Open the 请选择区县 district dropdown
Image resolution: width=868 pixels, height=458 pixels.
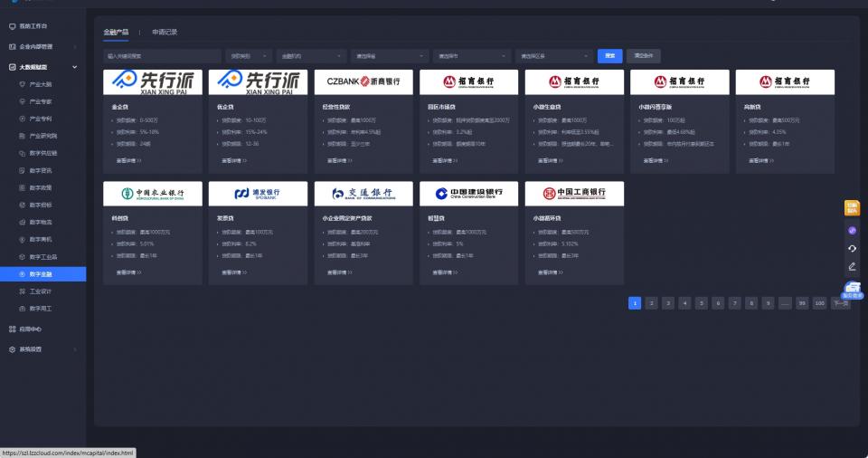(x=554, y=56)
